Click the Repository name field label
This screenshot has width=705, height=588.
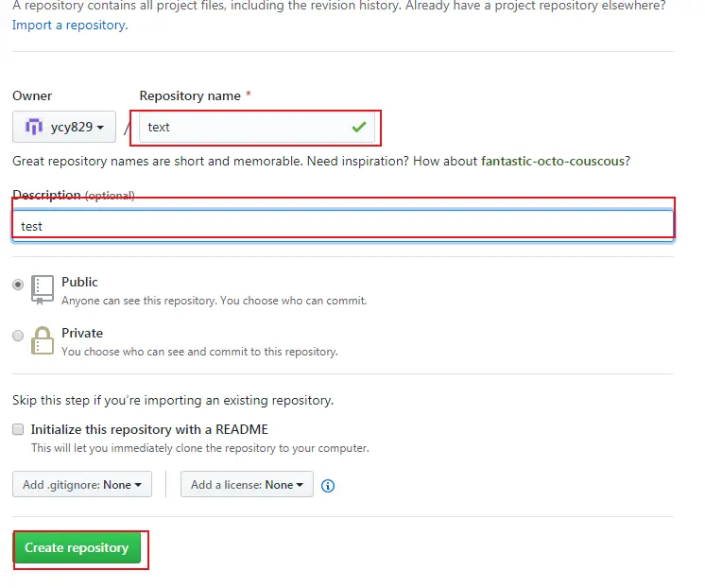pyautogui.click(x=192, y=95)
